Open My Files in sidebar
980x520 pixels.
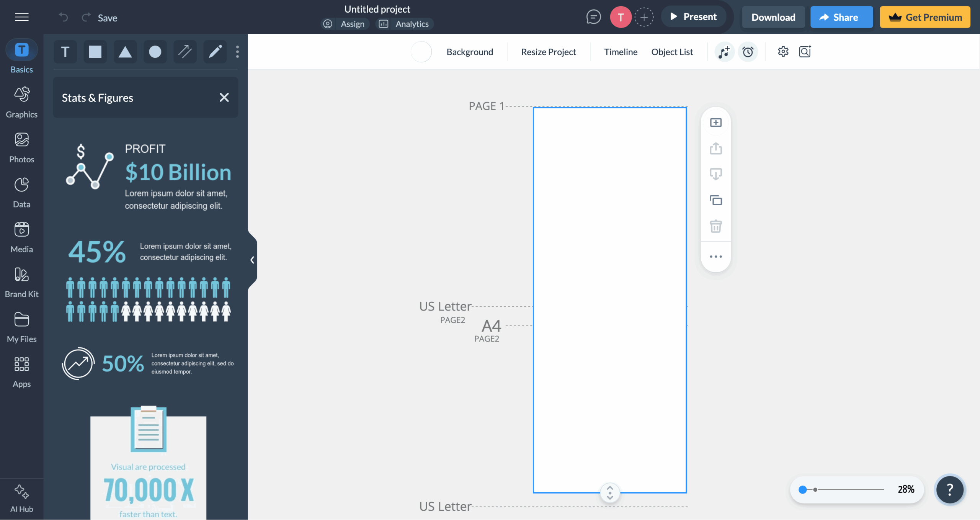tap(21, 327)
